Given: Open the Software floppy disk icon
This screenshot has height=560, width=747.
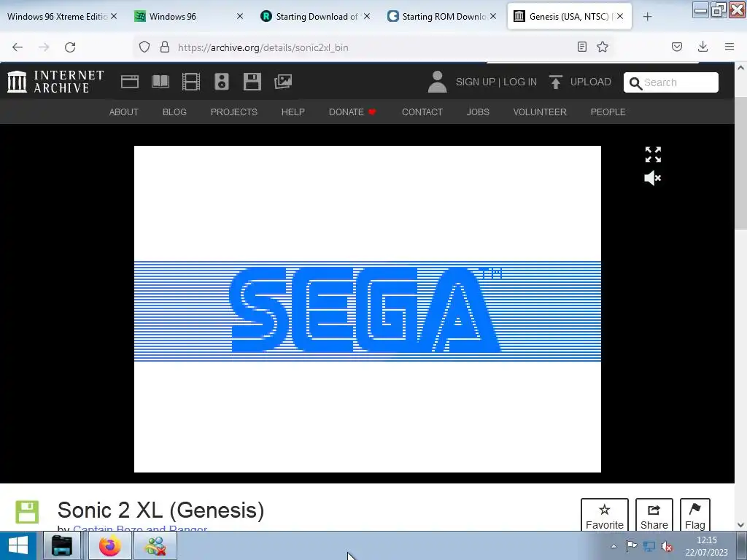Looking at the screenshot, I should (x=252, y=82).
